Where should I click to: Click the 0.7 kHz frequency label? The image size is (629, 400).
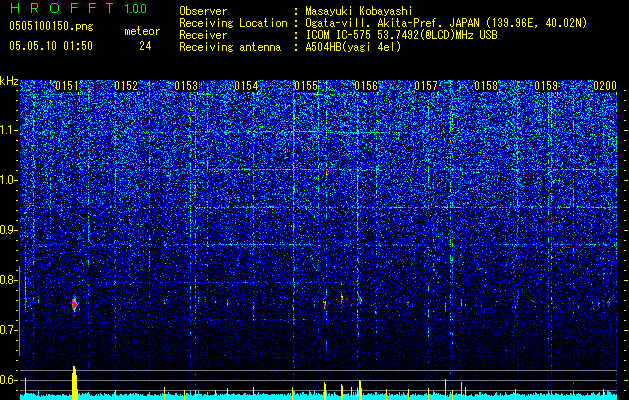[9, 330]
